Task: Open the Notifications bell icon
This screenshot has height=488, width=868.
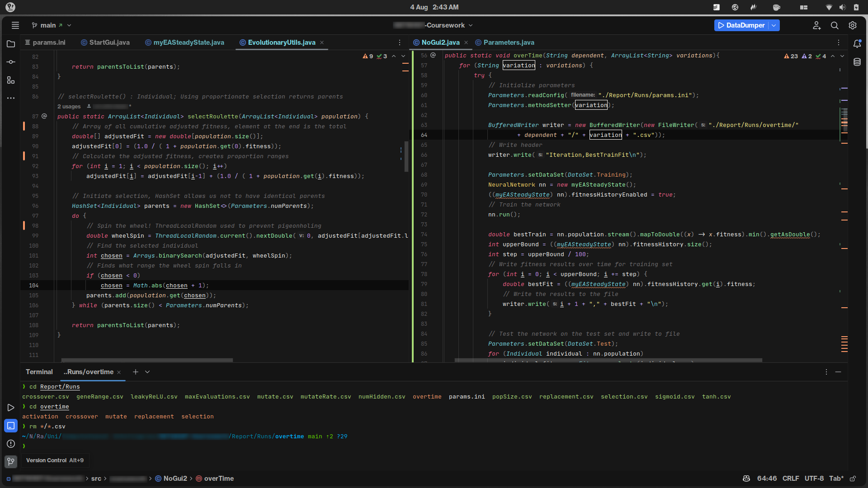Action: click(857, 43)
